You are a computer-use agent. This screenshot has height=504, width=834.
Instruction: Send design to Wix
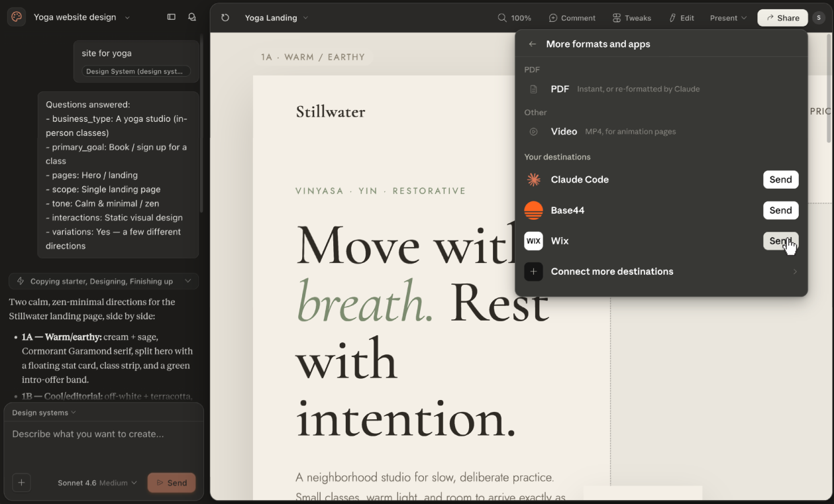point(780,241)
